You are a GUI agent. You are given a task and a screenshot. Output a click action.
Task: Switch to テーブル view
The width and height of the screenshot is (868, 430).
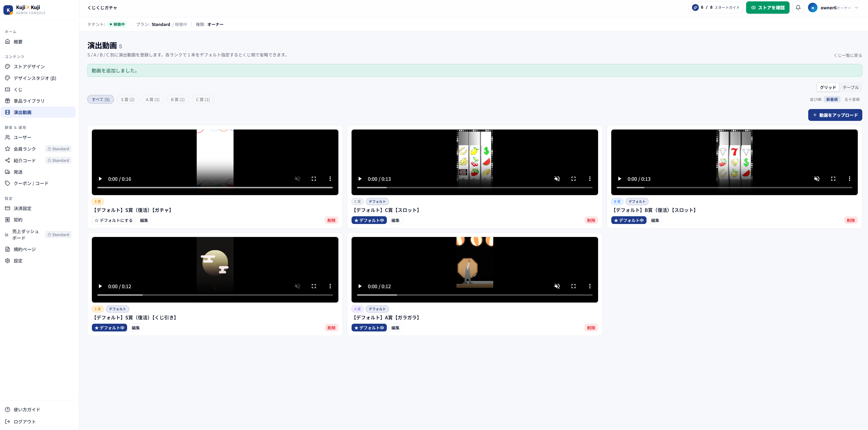850,87
